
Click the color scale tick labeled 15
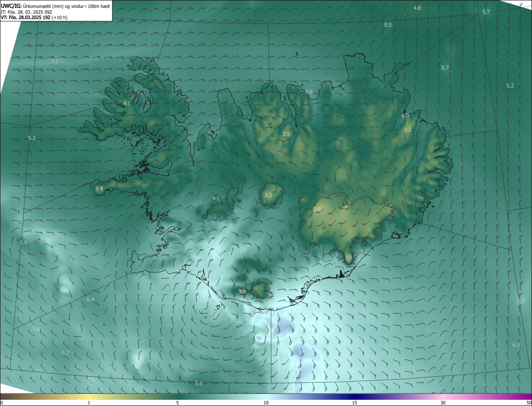coord(355,403)
